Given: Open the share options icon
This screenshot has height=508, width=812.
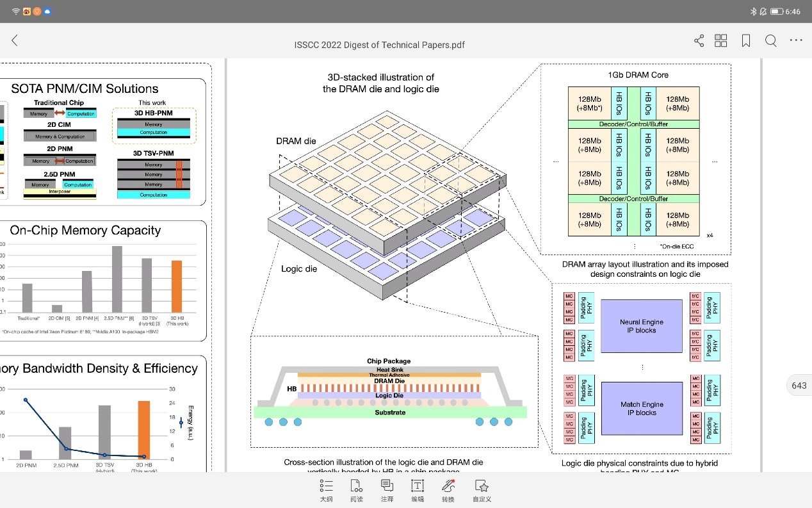Looking at the screenshot, I should coord(699,41).
